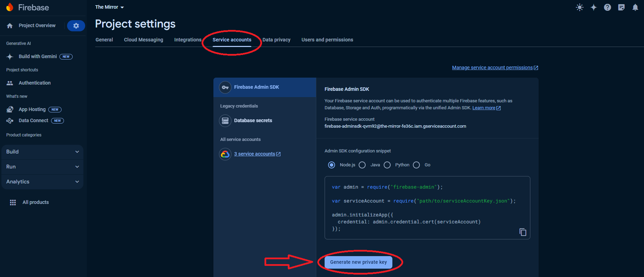Select the Go radio button
Screen dimensions: 644x277
[x=416, y=165]
